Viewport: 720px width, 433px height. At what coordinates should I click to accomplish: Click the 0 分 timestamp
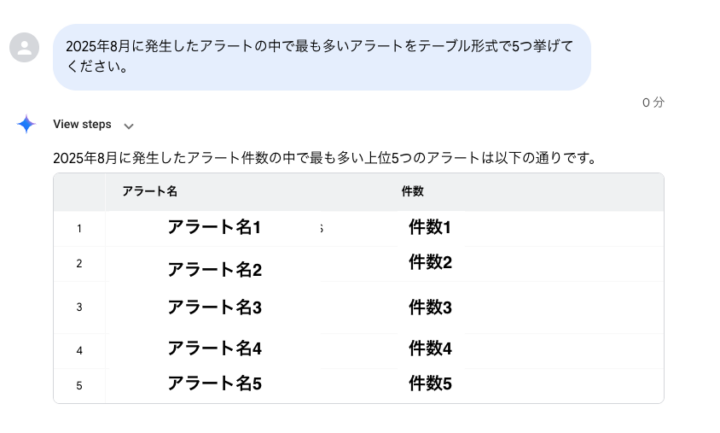(653, 102)
